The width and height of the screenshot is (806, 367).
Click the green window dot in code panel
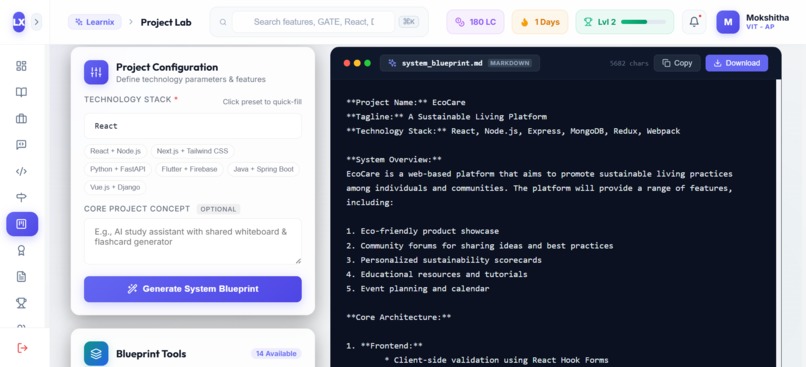tap(368, 63)
